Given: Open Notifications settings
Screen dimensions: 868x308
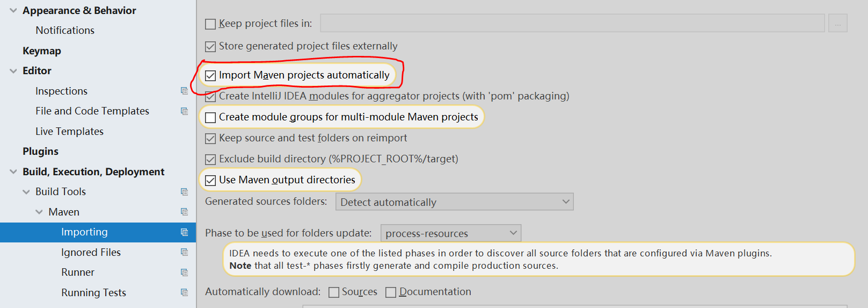Looking at the screenshot, I should [x=65, y=31].
